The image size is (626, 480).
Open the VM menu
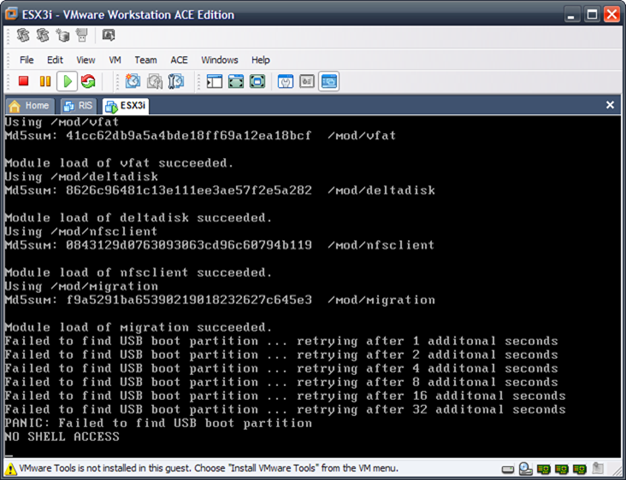(115, 60)
